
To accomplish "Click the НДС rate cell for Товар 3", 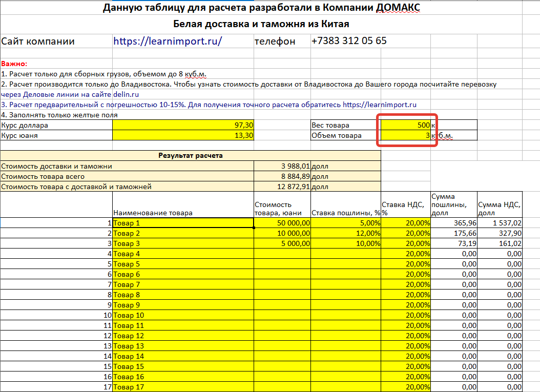I will click(x=405, y=243).
